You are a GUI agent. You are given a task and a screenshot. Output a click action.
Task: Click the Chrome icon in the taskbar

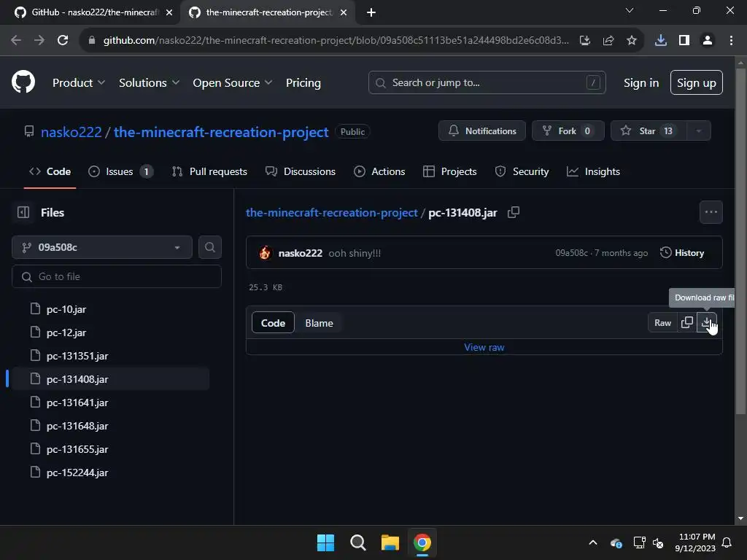point(422,542)
